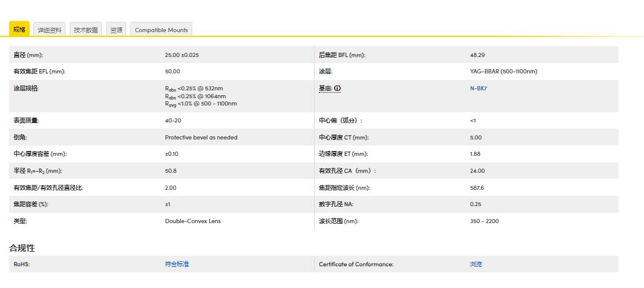Open the Compatible Mounts tab
This screenshot has height=288, width=644.
161,30
